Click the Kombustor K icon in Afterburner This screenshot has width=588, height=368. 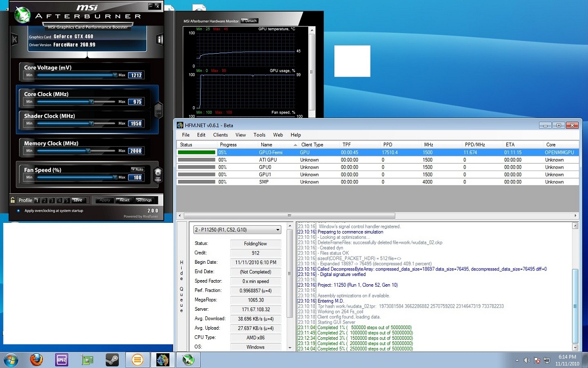(14, 39)
